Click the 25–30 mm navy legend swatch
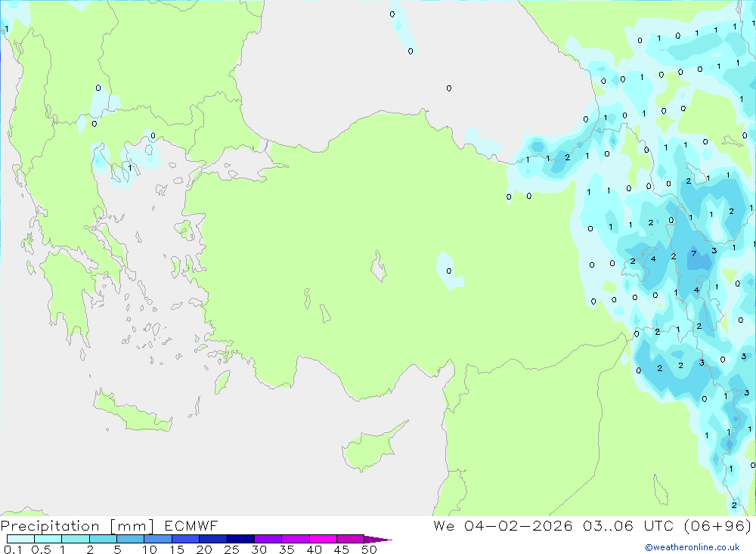 point(240,539)
